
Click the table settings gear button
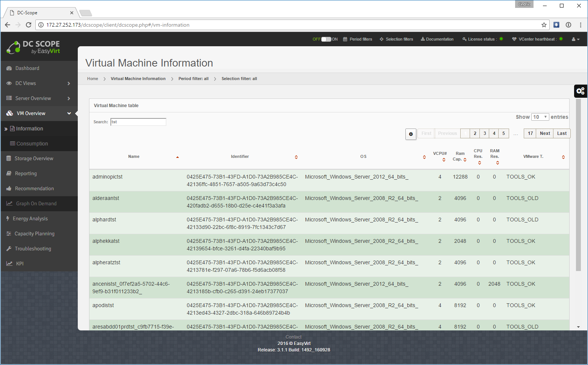(411, 134)
